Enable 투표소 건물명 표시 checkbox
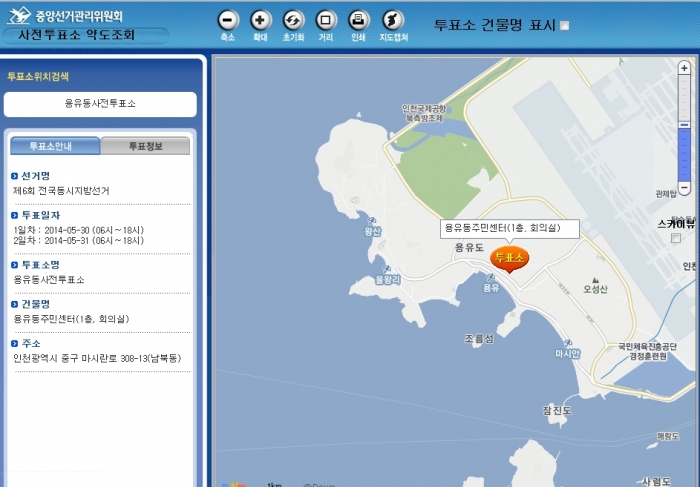The image size is (700, 487). (565, 25)
